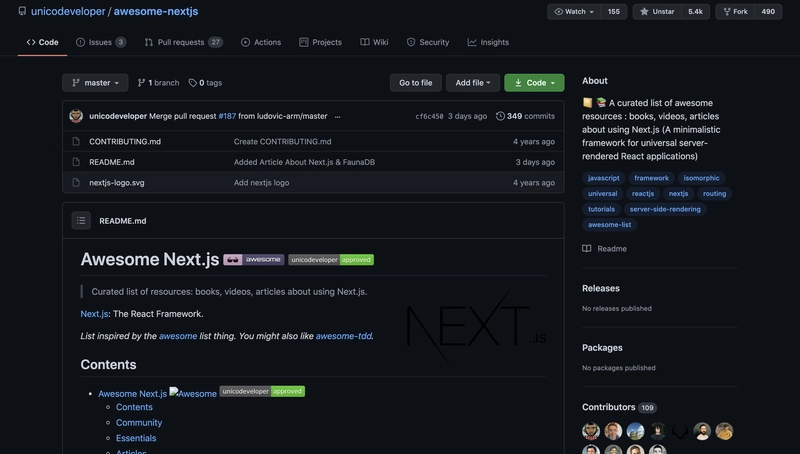The width and height of the screenshot is (800, 454).
Task: Open the Pull requests tab
Action: 184,42
